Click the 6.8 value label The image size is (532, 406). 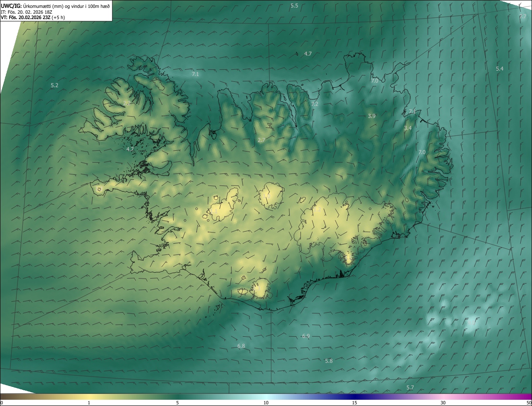241,346
